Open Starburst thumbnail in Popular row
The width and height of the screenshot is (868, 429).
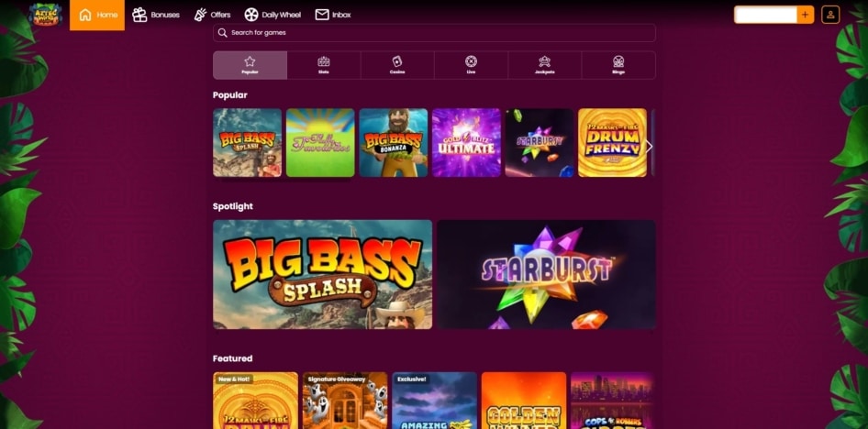pyautogui.click(x=540, y=143)
